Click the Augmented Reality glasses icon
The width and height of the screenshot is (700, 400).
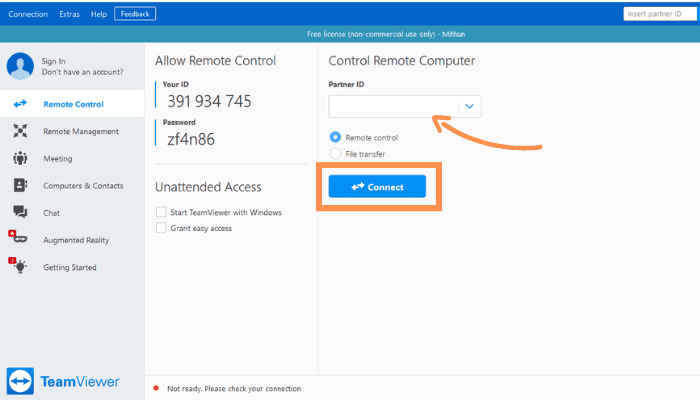(18, 237)
